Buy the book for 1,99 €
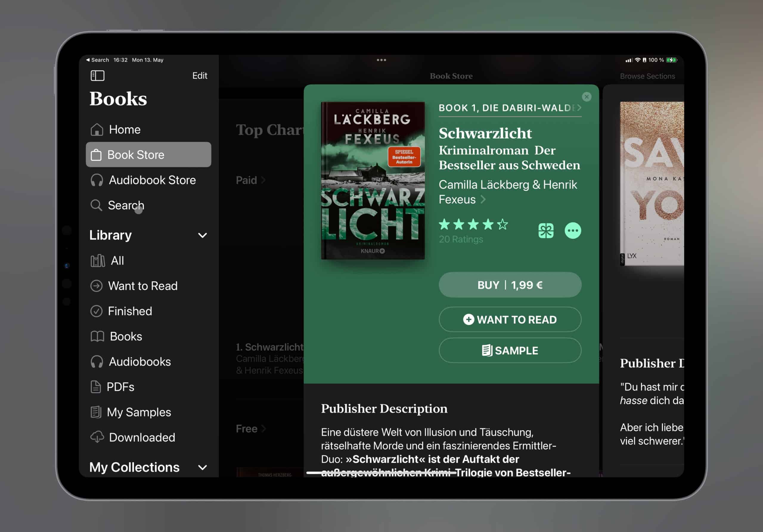 pos(510,285)
